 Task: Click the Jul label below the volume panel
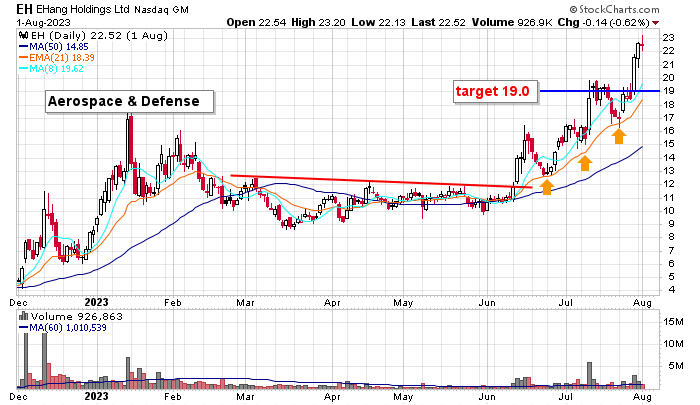coord(566,397)
